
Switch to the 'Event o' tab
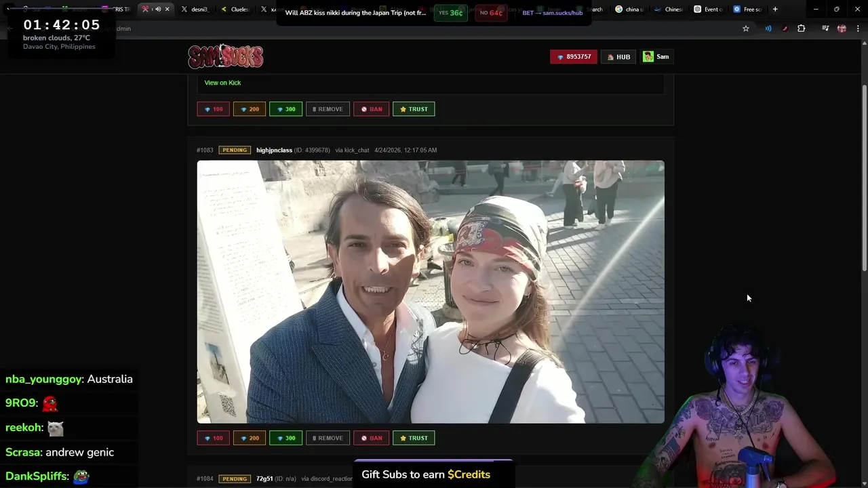click(708, 9)
